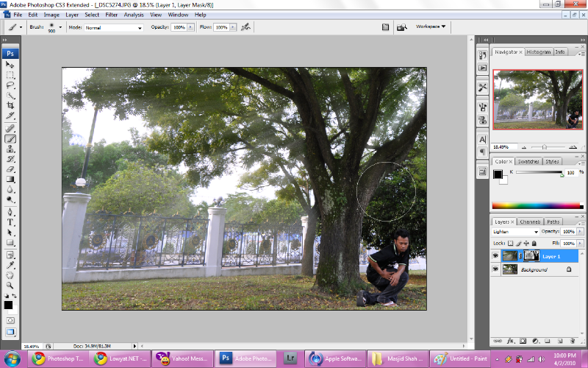The width and height of the screenshot is (588, 368).
Task: Open Lowyat.NET Chrome window in taskbar
Action: [120, 358]
